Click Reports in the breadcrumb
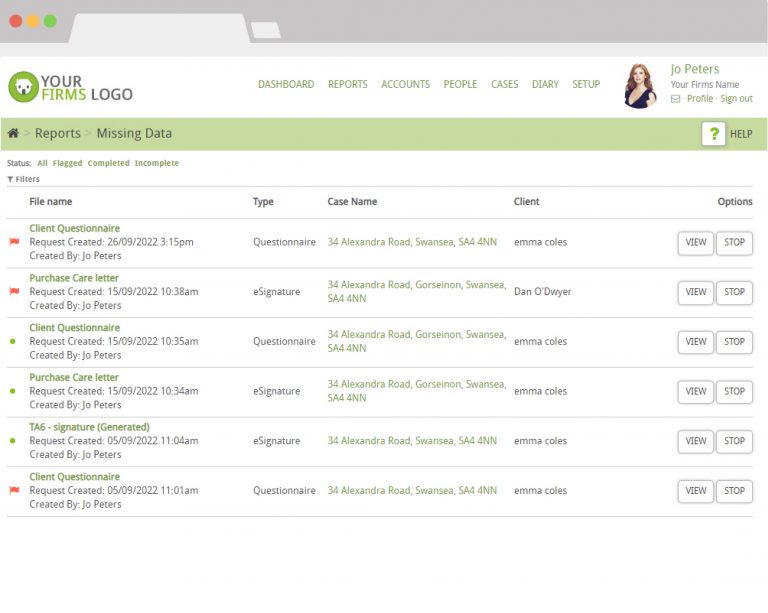 (58, 133)
